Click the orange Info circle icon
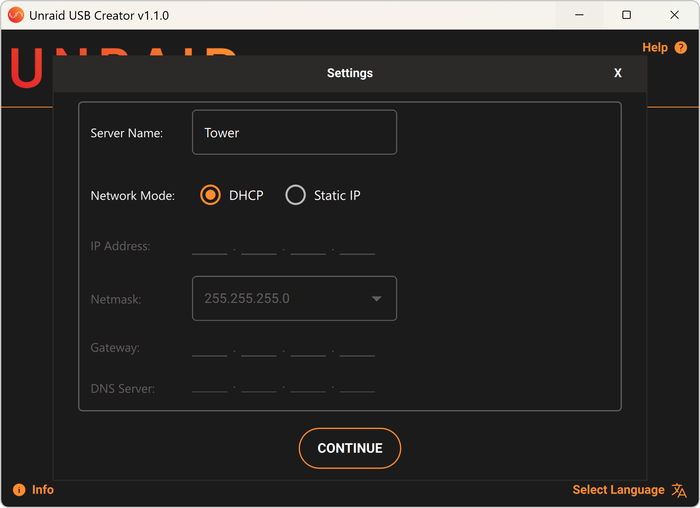 click(19, 490)
